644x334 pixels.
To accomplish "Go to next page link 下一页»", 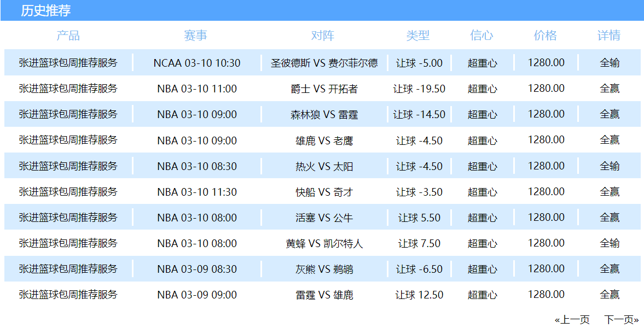I will coord(622,320).
